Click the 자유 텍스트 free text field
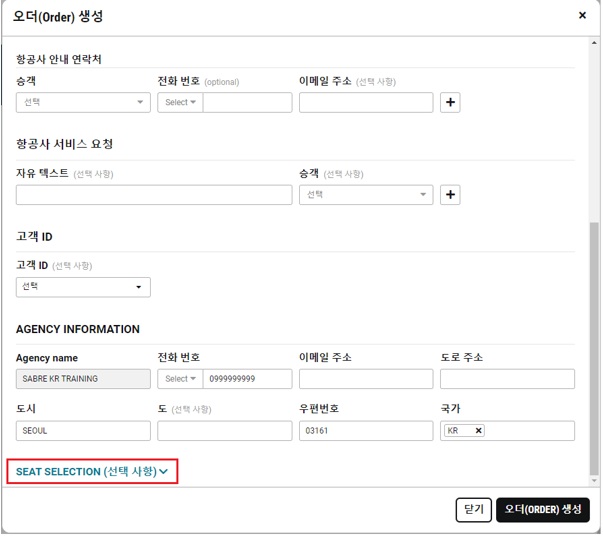 pyautogui.click(x=154, y=195)
